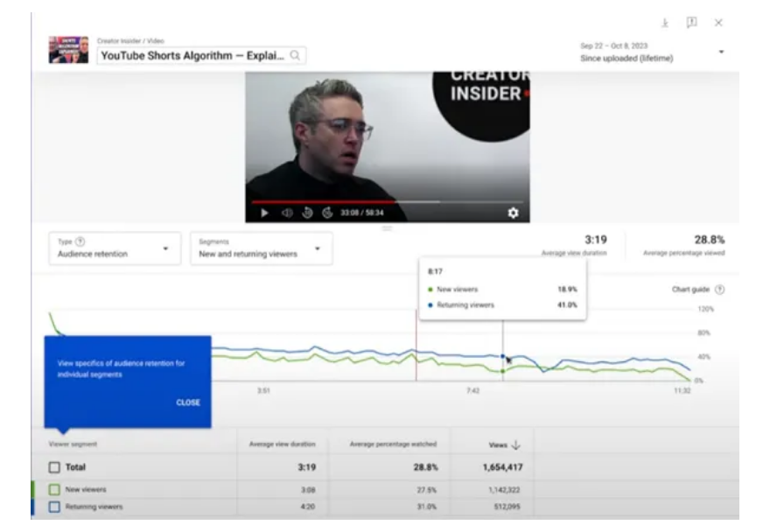The image size is (777, 532).
Task: Click the Chart guide label
Action: (690, 290)
